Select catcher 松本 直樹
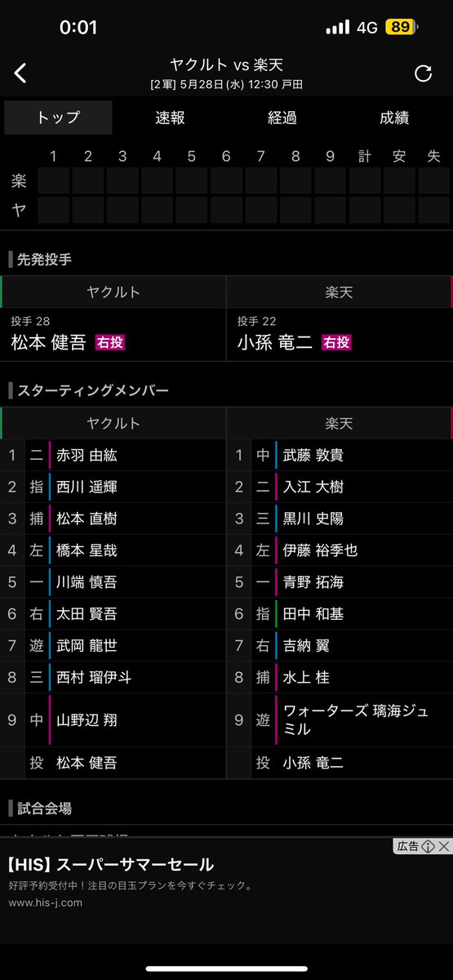Viewport: 453px width, 980px height. (87, 519)
